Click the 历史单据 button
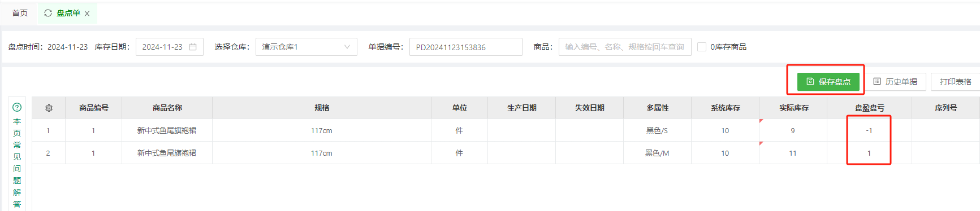 pos(896,82)
